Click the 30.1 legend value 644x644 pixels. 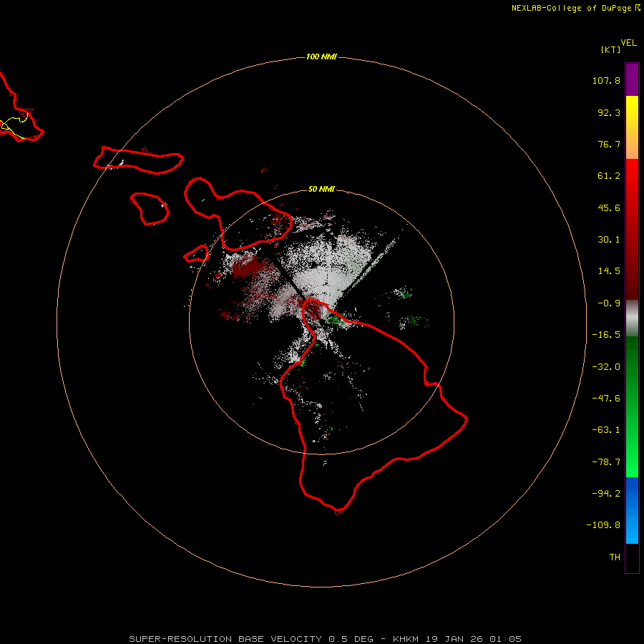coord(609,240)
